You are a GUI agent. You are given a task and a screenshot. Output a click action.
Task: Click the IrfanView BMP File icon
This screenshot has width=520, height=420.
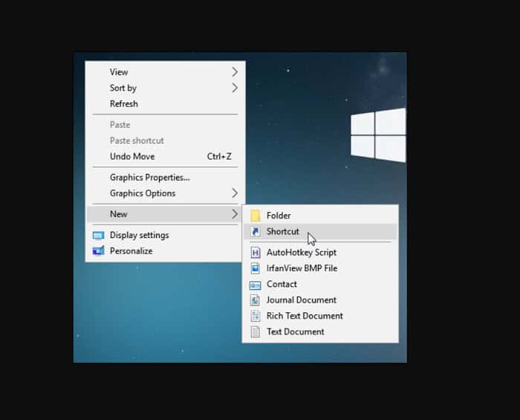(x=256, y=268)
